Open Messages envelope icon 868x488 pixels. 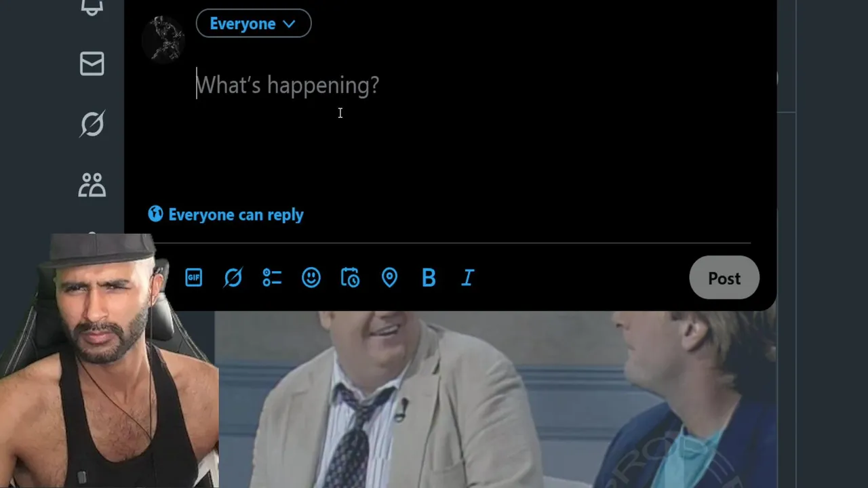[x=92, y=64]
